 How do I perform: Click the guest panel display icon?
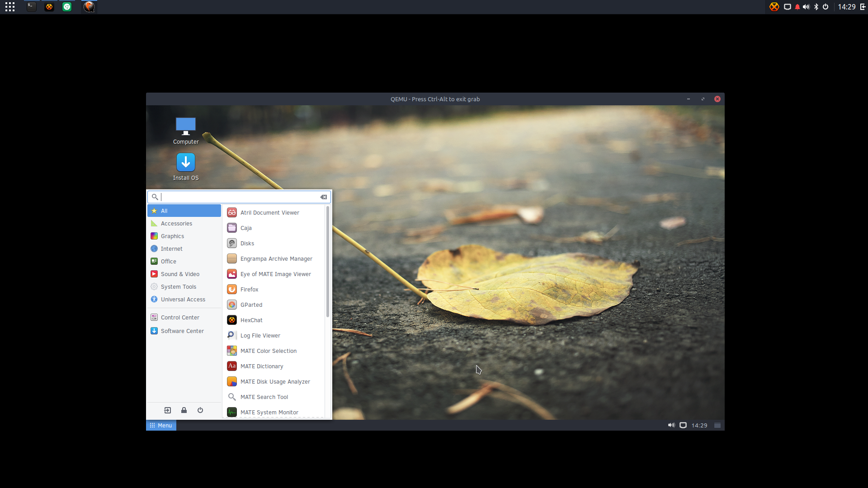683,425
